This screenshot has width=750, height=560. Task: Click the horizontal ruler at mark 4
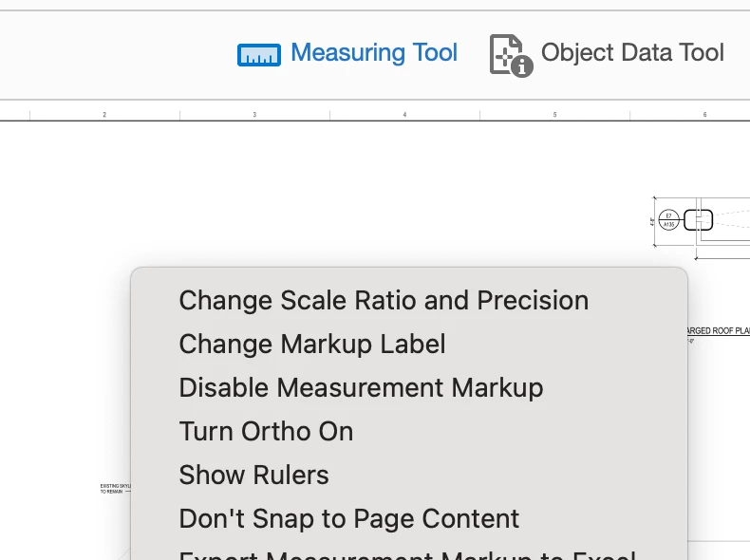(x=404, y=115)
